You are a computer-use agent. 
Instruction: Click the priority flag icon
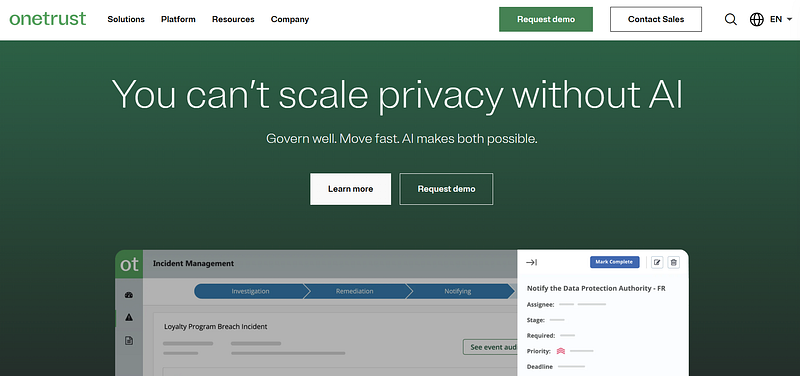coord(561,351)
